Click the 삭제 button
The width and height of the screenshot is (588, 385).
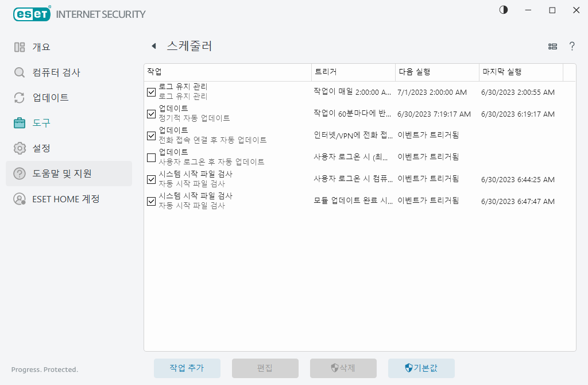[343, 368]
